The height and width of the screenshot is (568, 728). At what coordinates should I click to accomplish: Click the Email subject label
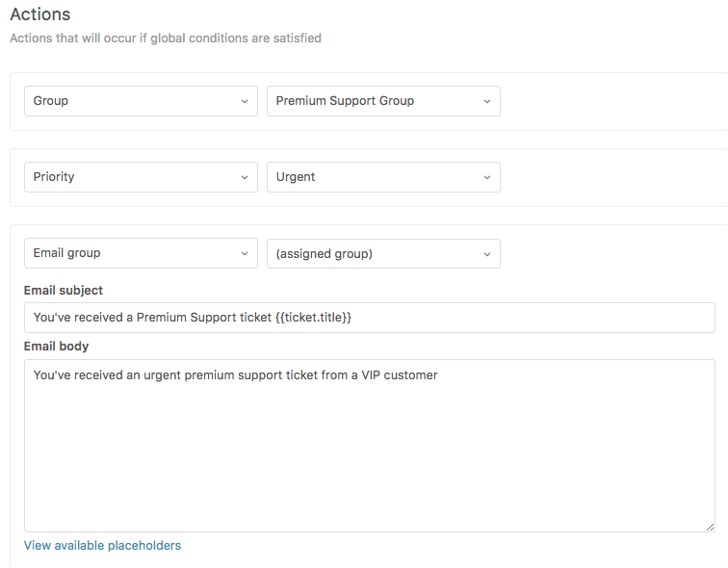[x=64, y=290]
